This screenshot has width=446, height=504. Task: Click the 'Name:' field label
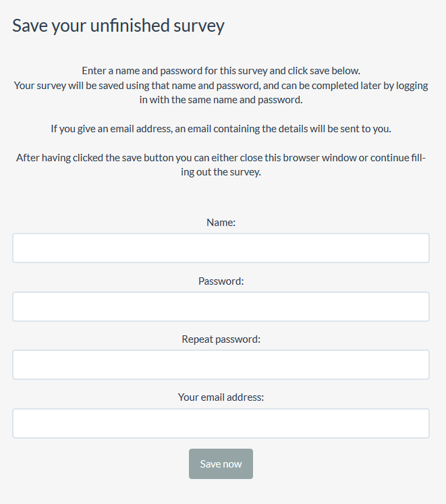click(221, 223)
